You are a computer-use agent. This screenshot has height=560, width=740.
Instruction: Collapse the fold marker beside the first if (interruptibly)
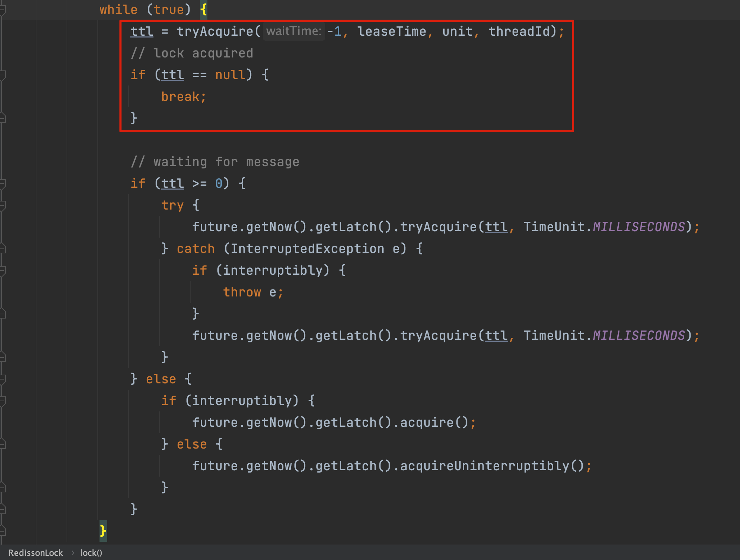[2, 271]
